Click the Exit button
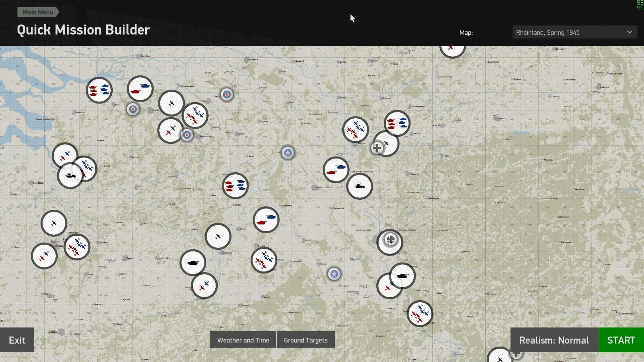This screenshot has width=644, height=362. pos(17,340)
